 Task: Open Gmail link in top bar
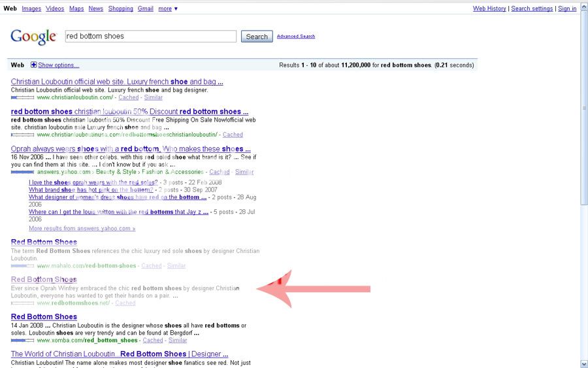tap(145, 8)
